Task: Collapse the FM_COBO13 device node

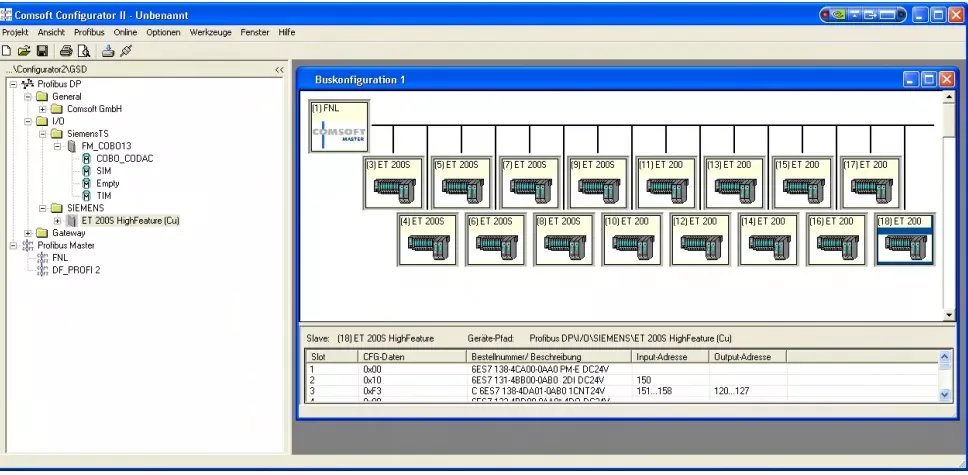Action: (x=57, y=146)
